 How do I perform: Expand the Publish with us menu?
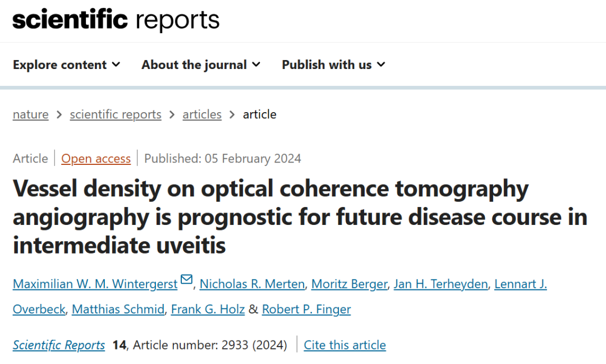[x=333, y=65]
